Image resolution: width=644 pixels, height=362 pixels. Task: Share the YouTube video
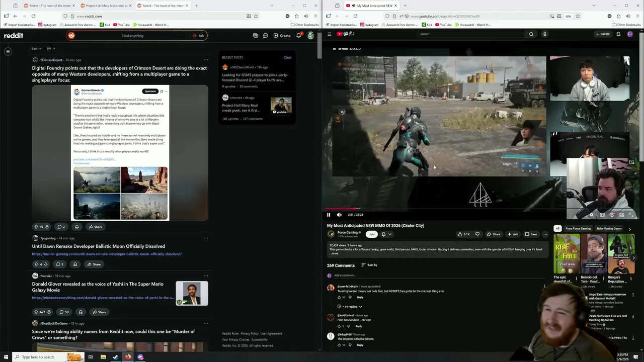tap(494, 234)
